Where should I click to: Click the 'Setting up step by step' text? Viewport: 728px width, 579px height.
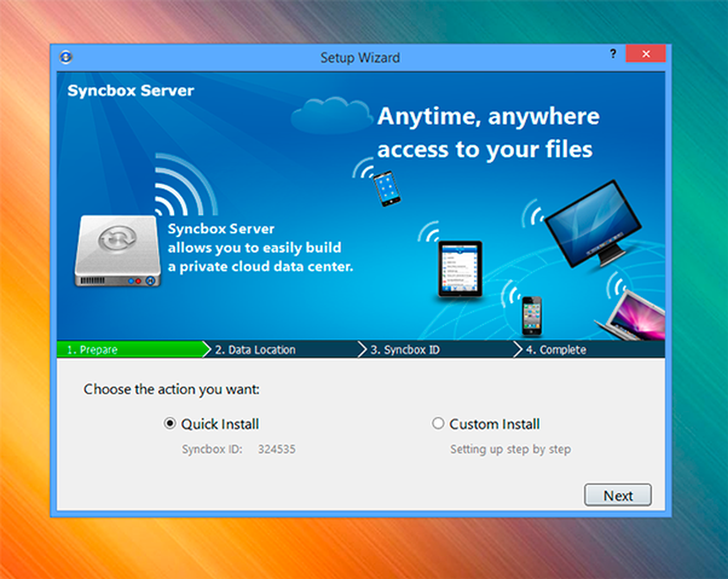[510, 449]
